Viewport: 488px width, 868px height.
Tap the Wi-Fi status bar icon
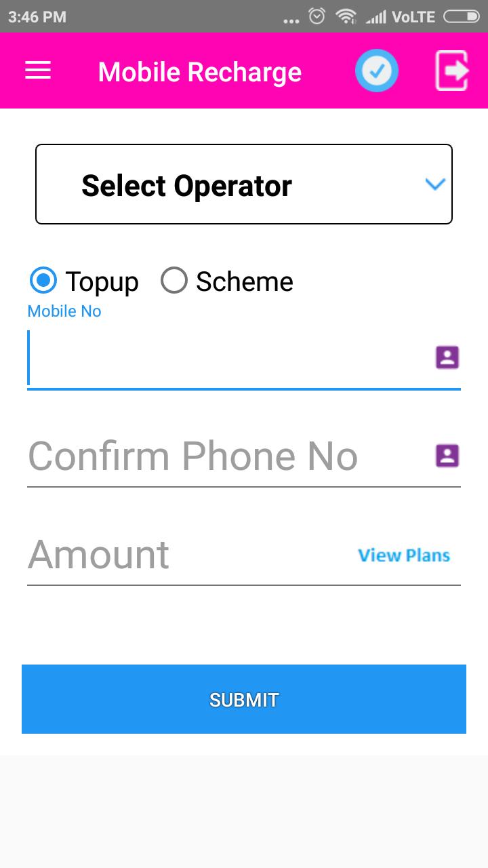(346, 16)
